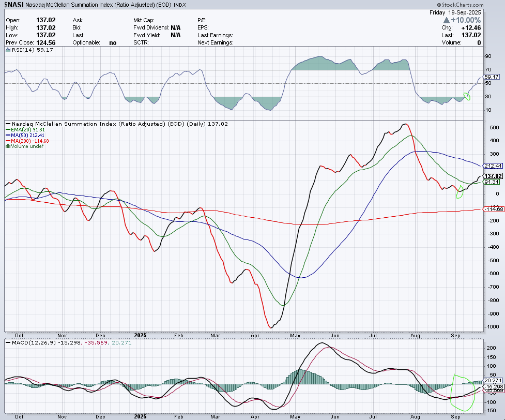Click the Oct label on bottom MACD time axis
This screenshot has width=505, height=420.
coord(19,417)
